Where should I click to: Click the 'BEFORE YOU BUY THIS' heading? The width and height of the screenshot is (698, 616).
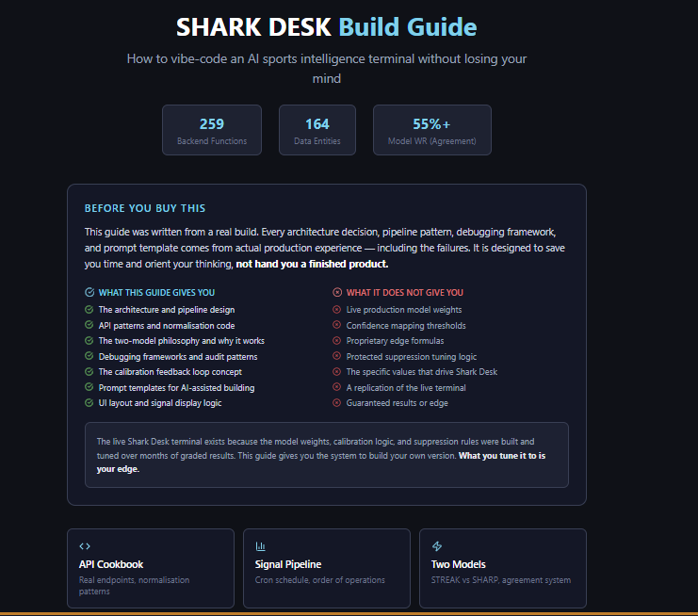pos(145,208)
